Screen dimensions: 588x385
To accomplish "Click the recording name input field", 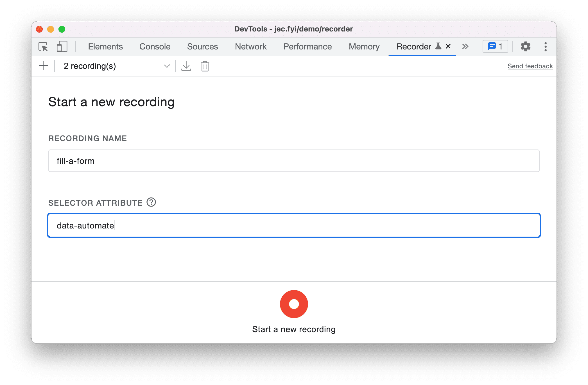I will pyautogui.click(x=293, y=161).
